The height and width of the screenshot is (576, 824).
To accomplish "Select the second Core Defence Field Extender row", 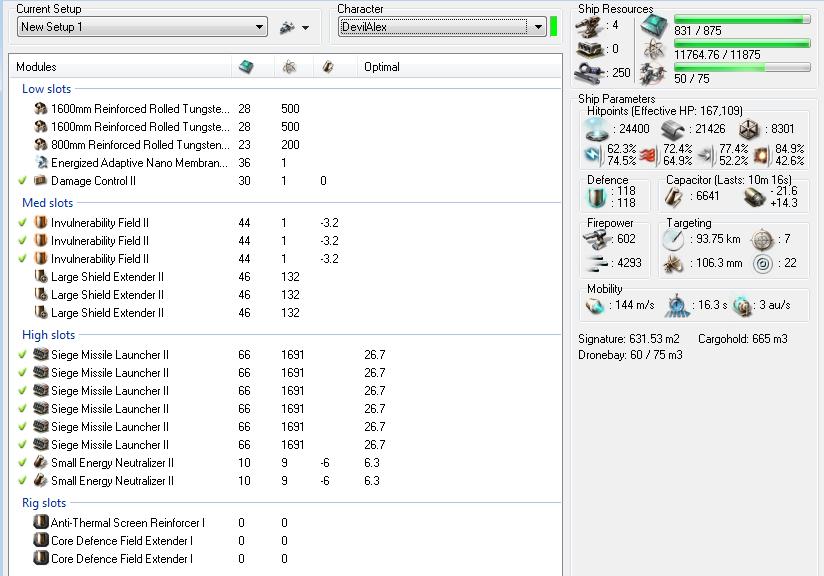I will (285, 559).
